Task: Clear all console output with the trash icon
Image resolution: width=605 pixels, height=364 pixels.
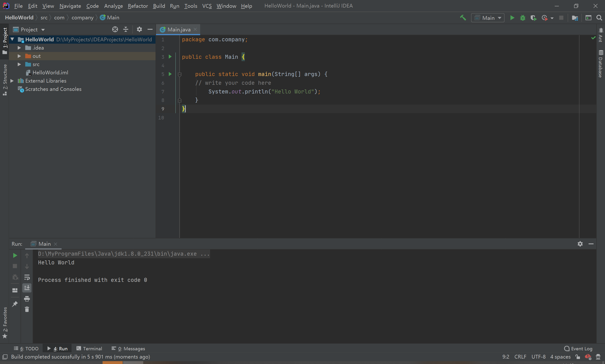Action: pos(27,309)
